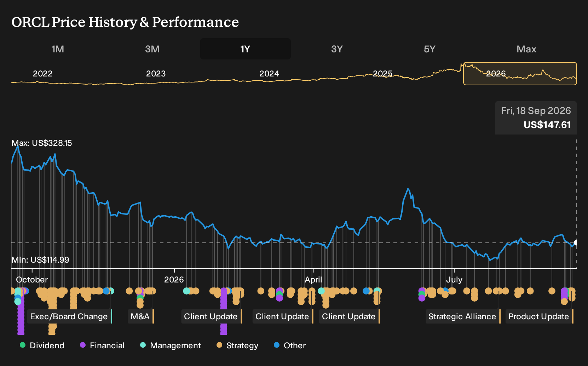Open the Product Update event label
The height and width of the screenshot is (366, 588).
(540, 316)
